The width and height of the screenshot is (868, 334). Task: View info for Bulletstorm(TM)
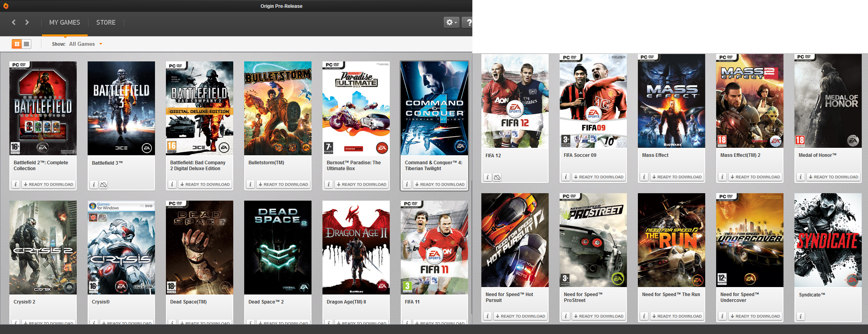pyautogui.click(x=250, y=184)
